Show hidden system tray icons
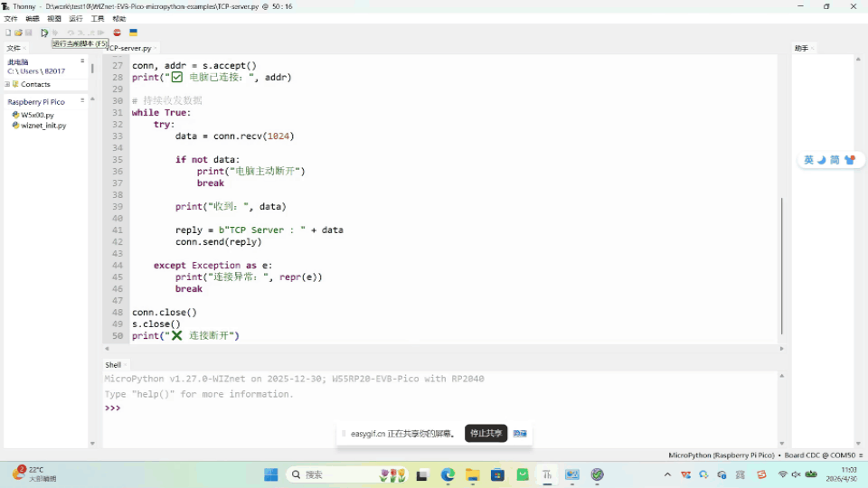 point(667,474)
